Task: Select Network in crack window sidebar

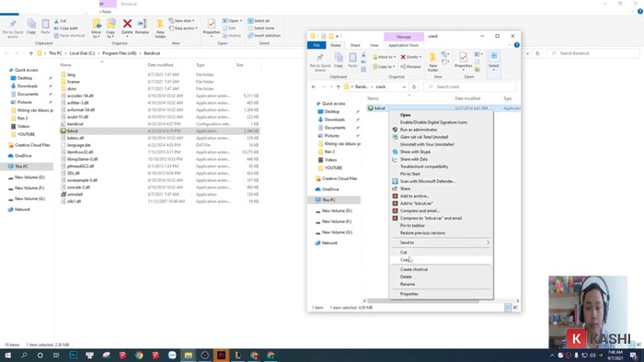Action: point(329,243)
